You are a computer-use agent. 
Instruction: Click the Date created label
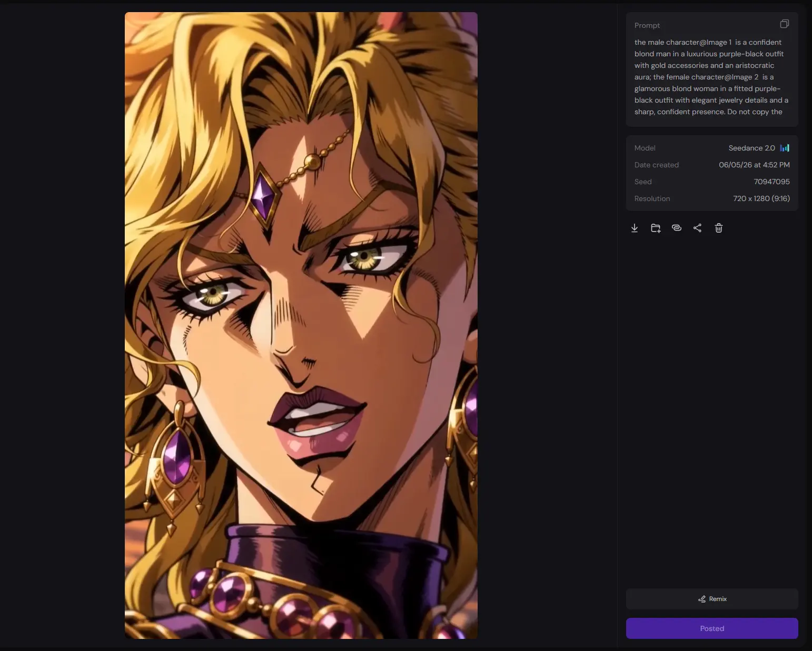[x=656, y=165]
